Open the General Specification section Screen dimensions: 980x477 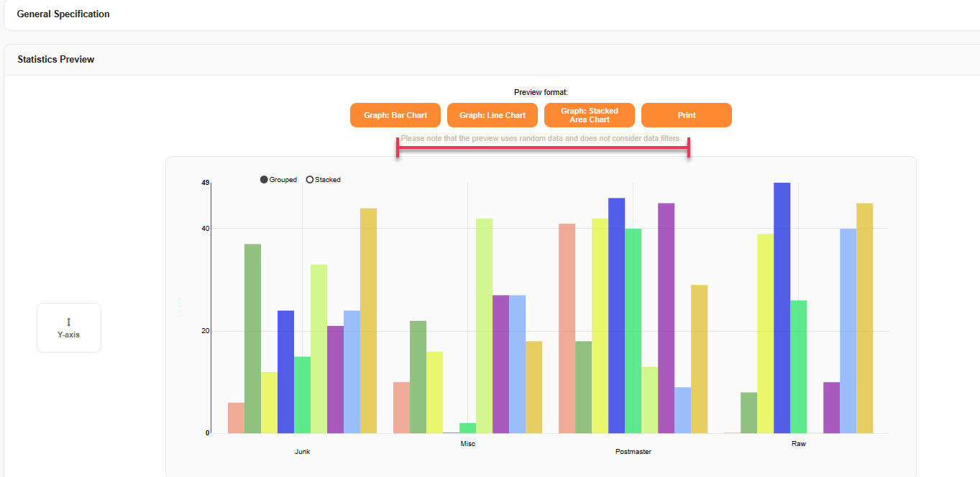tap(62, 14)
